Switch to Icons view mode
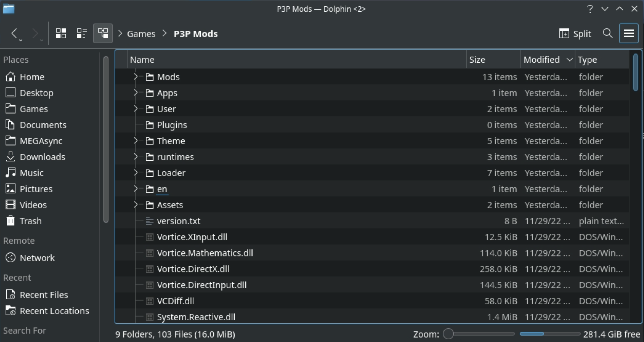 tap(61, 33)
